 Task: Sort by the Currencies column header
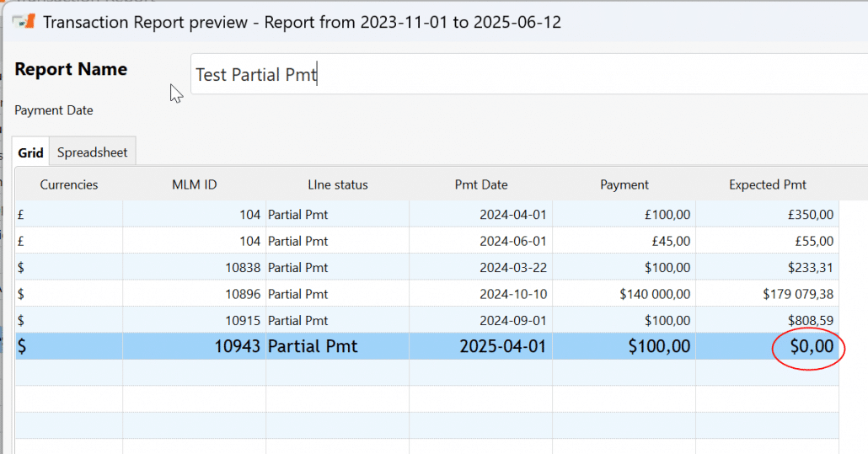click(x=69, y=184)
